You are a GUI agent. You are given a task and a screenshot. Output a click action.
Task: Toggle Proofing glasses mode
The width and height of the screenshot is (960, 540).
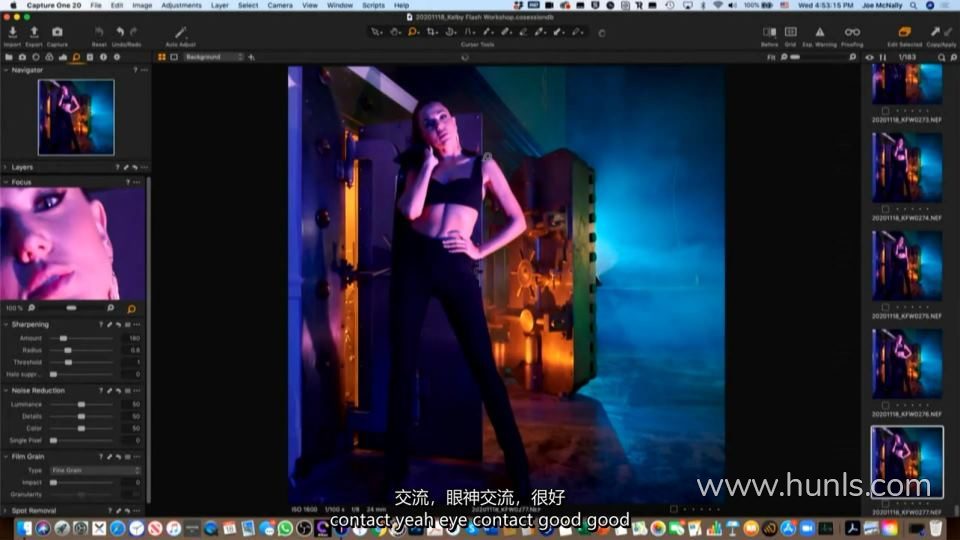[x=852, y=32]
